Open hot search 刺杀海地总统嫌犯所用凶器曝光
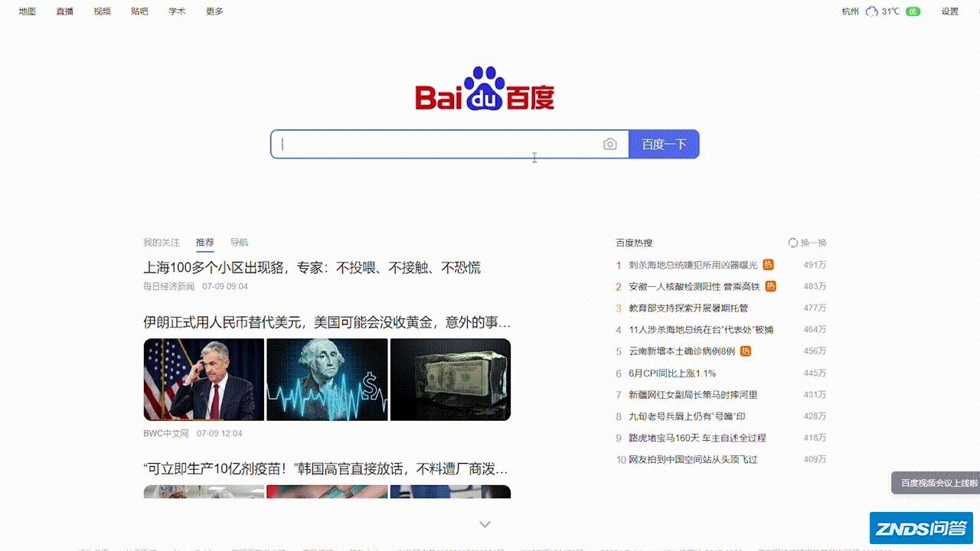The width and height of the screenshot is (980, 551). [x=693, y=265]
